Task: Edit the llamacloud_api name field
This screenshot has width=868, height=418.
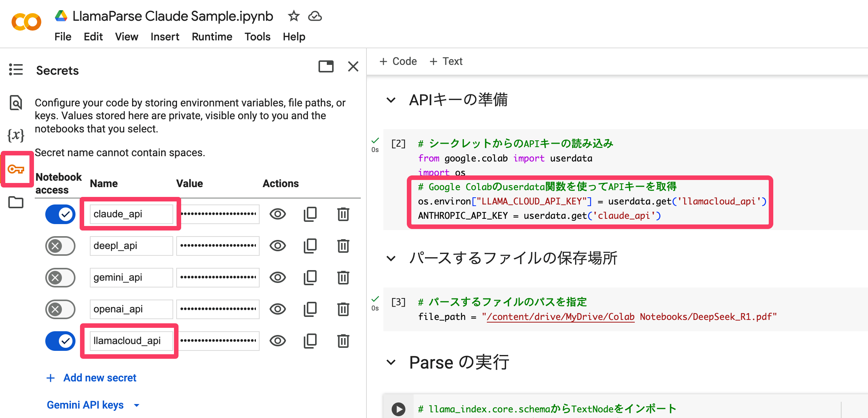Action: click(x=131, y=341)
